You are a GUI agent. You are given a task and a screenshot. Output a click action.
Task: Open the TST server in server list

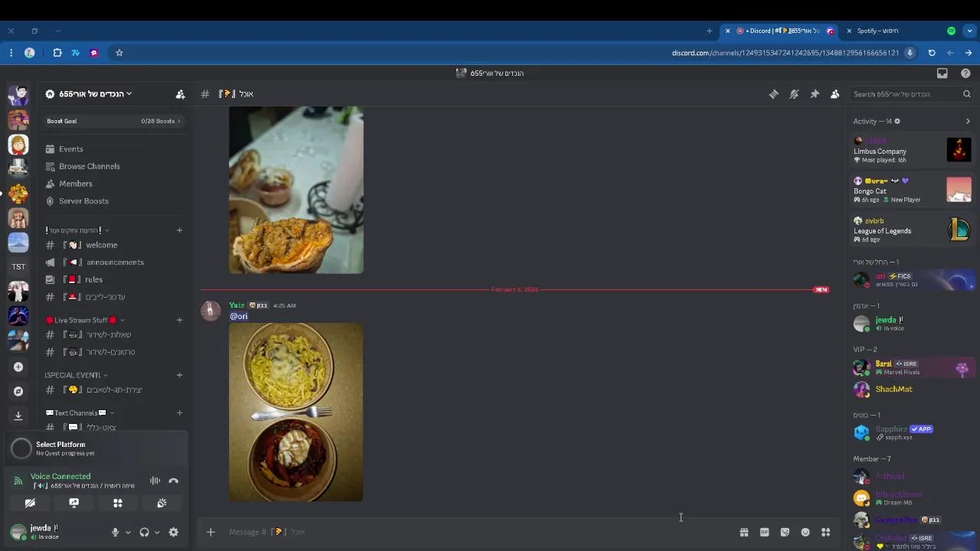18,267
